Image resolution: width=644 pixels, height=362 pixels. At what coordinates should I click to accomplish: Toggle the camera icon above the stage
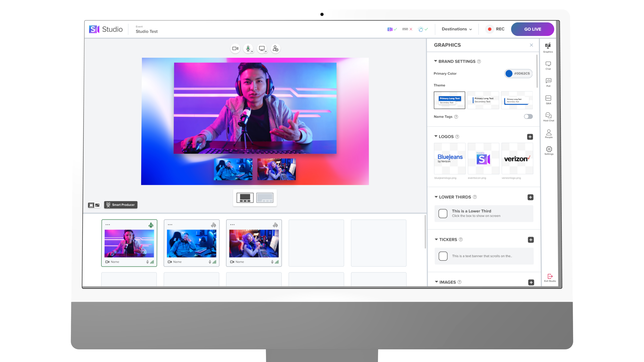point(235,48)
